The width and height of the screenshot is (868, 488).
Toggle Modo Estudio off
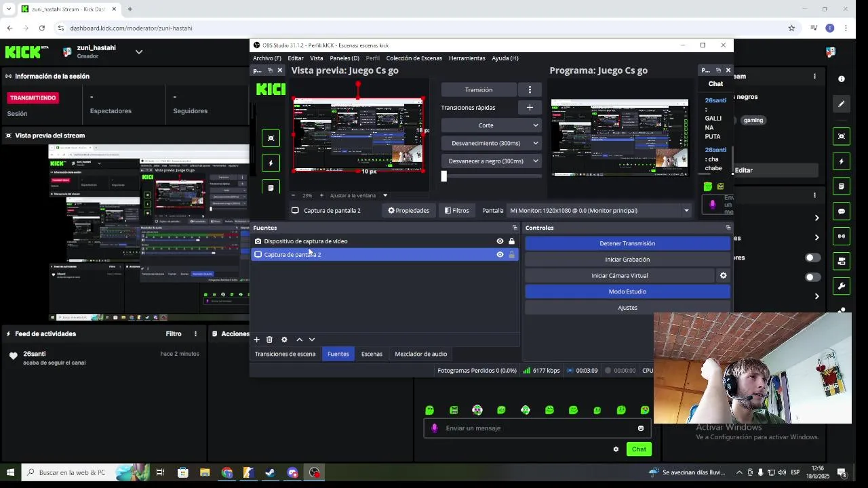(x=627, y=291)
